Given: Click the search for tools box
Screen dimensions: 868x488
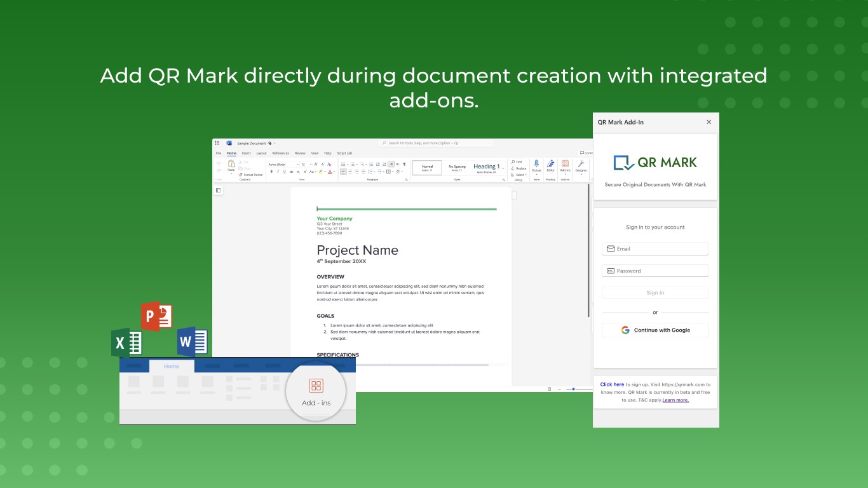Looking at the screenshot, I should [x=436, y=143].
